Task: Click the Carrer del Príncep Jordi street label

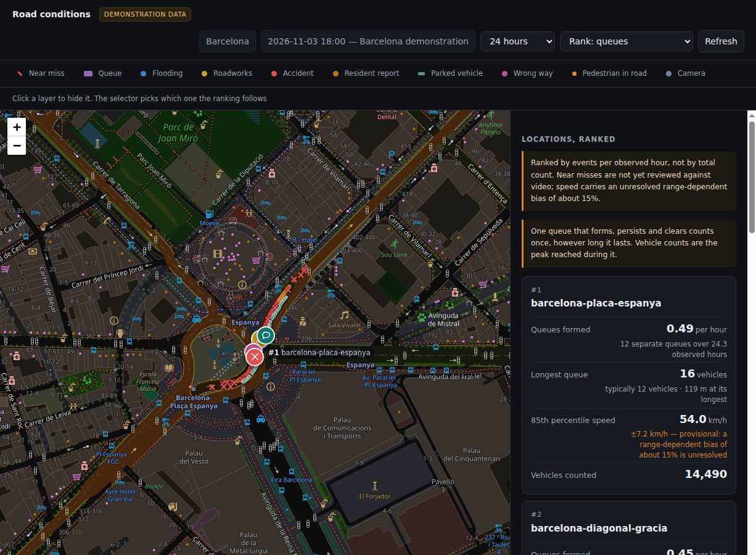Action: pyautogui.click(x=108, y=278)
